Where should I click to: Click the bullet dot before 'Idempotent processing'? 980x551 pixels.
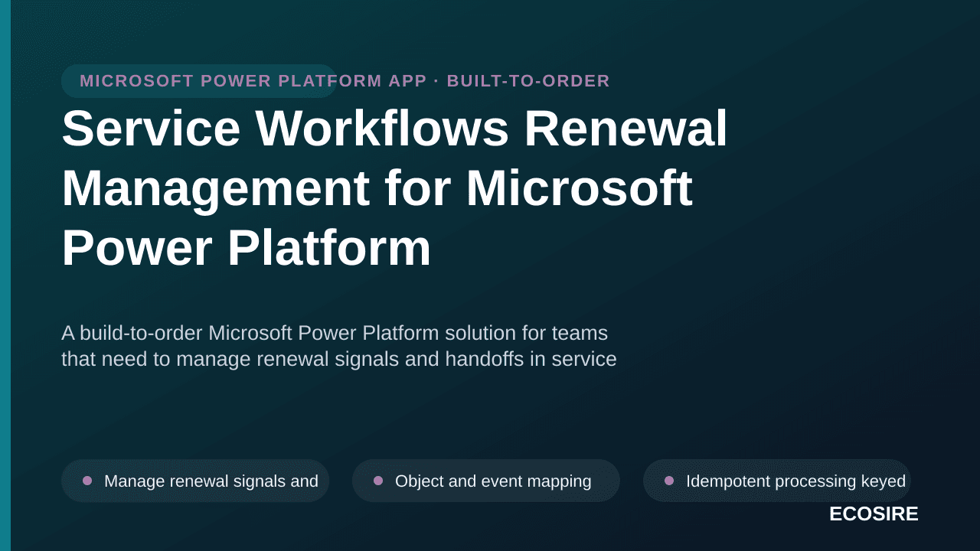coord(669,481)
